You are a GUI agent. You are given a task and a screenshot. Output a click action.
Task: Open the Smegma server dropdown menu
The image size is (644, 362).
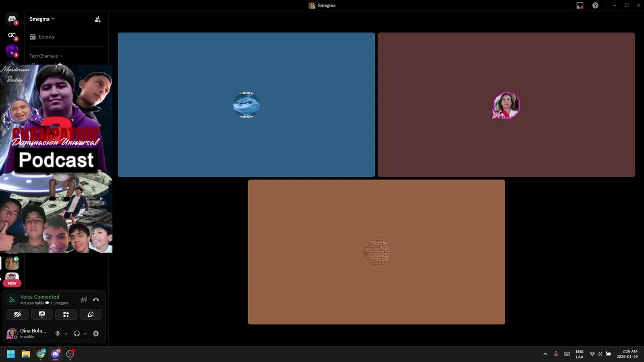(42, 19)
